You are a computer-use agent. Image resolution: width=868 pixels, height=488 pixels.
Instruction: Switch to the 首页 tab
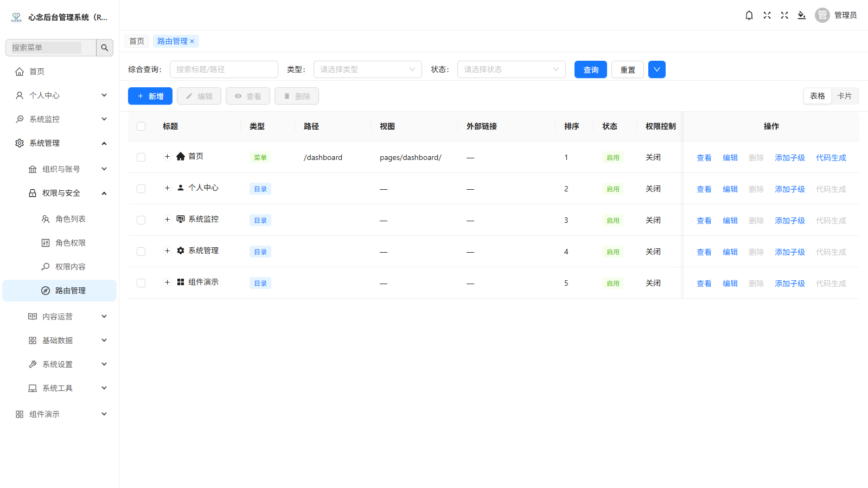point(137,41)
